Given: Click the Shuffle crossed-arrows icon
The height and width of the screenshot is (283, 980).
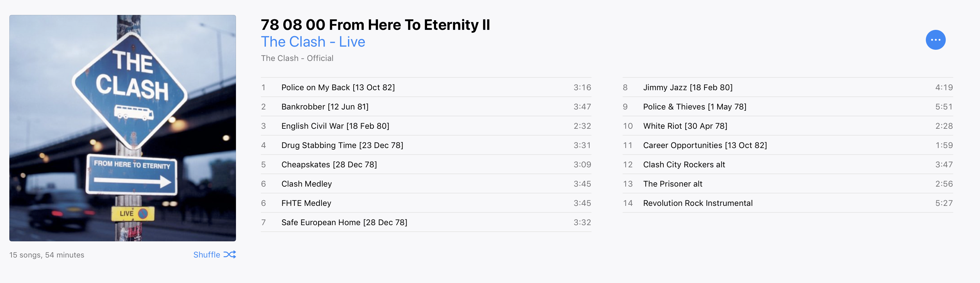Looking at the screenshot, I should (229, 254).
